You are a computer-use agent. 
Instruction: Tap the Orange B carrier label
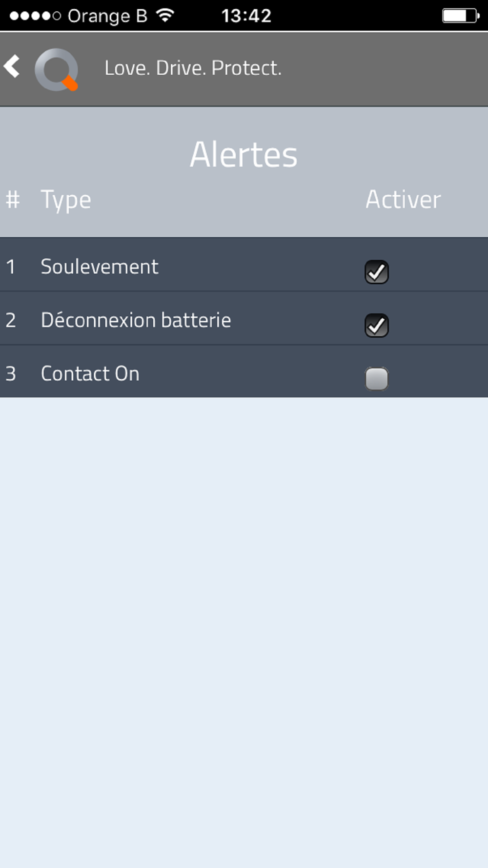(107, 17)
